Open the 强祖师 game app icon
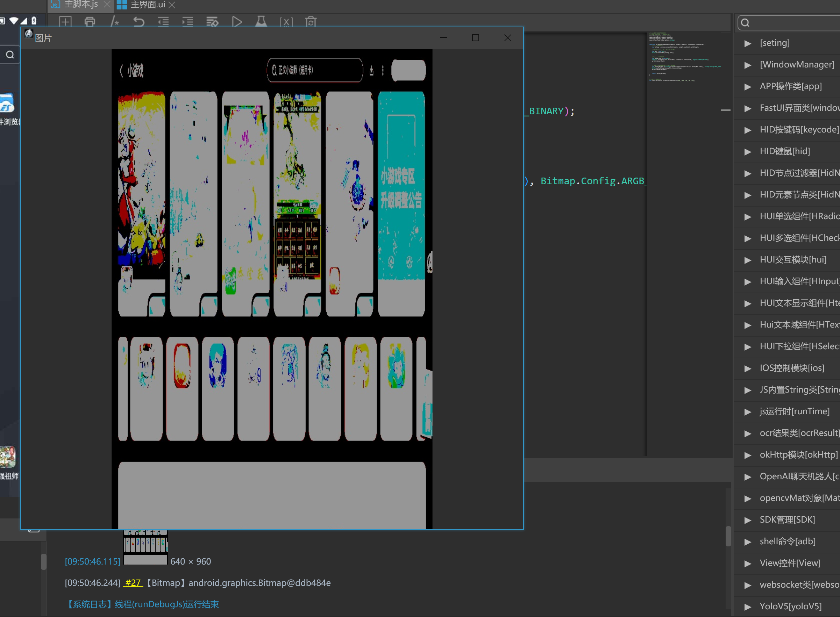 tap(7, 457)
